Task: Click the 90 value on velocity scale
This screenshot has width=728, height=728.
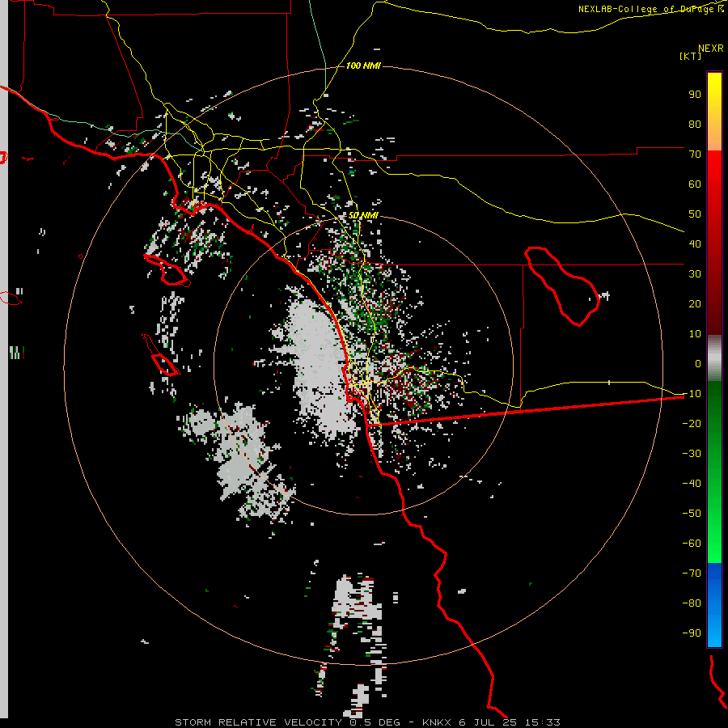Action: point(695,95)
